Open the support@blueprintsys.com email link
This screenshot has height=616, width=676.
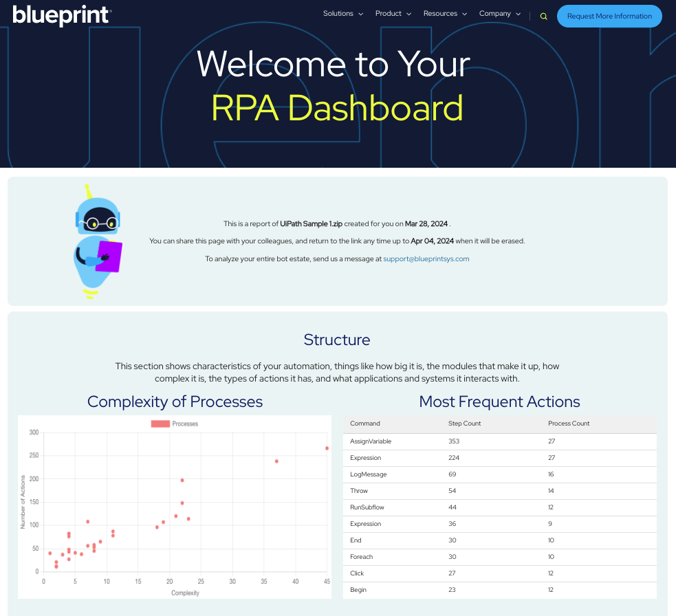point(426,258)
